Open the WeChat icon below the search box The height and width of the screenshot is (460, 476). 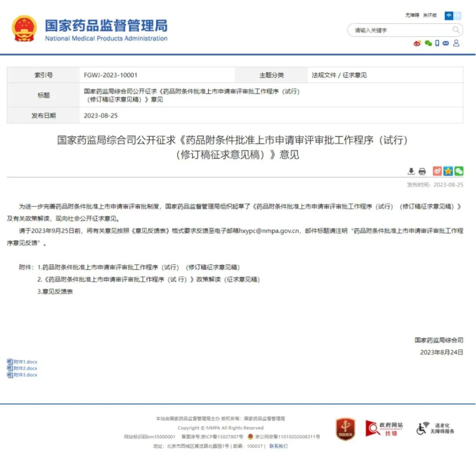tap(428, 44)
